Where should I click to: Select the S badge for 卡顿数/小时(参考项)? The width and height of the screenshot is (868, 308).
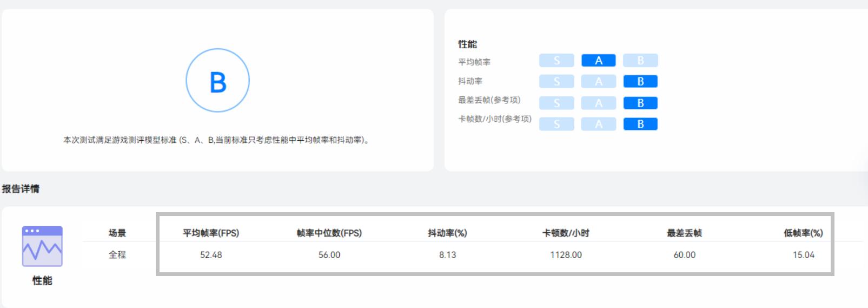point(556,124)
